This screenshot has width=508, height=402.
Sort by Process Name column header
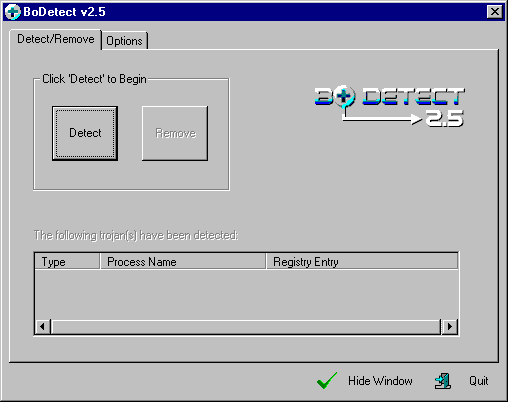click(183, 262)
